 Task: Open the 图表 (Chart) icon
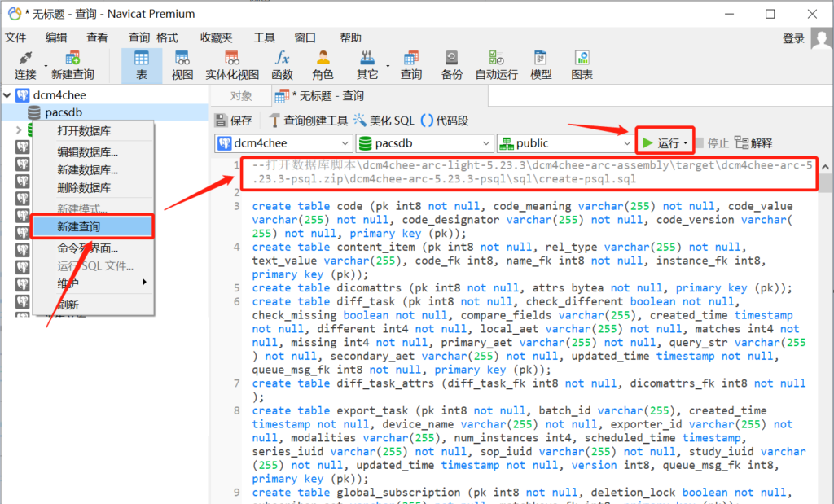coord(582,64)
